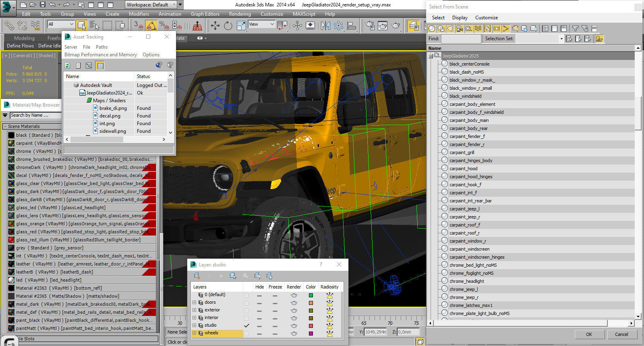Open the Modifiers menu

[139, 14]
